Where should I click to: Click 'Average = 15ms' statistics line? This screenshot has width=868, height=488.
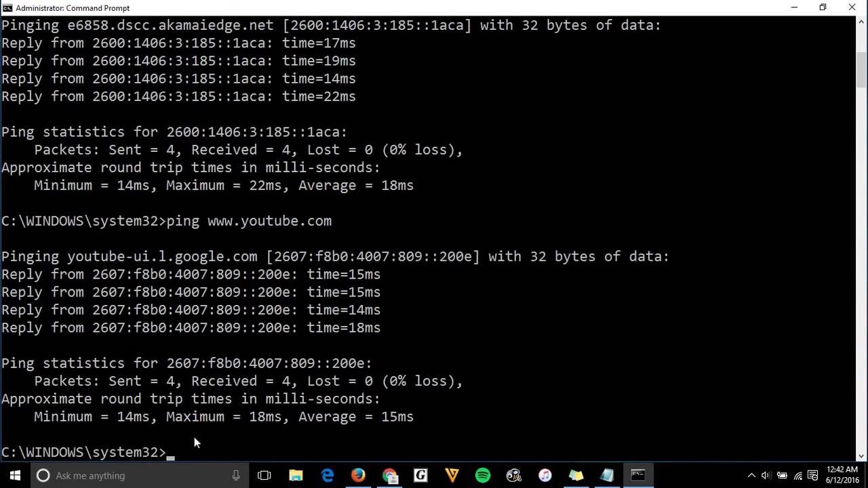(224, 416)
